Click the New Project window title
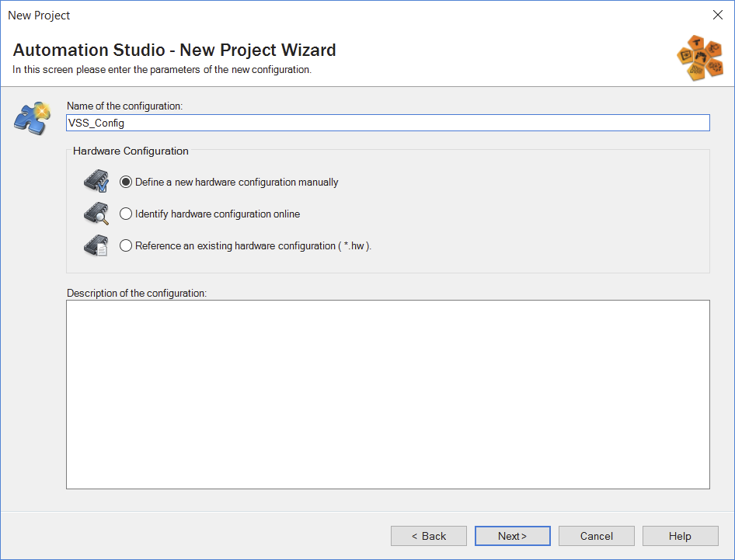 (39, 16)
